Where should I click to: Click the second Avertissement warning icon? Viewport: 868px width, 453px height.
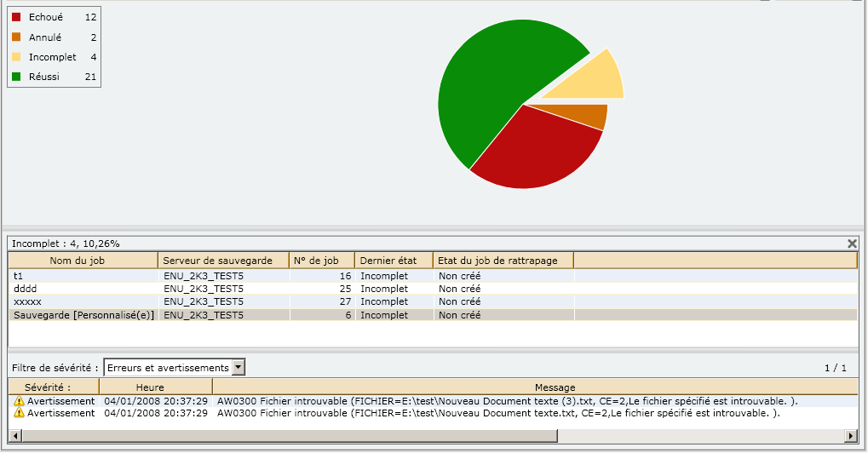click(x=20, y=413)
